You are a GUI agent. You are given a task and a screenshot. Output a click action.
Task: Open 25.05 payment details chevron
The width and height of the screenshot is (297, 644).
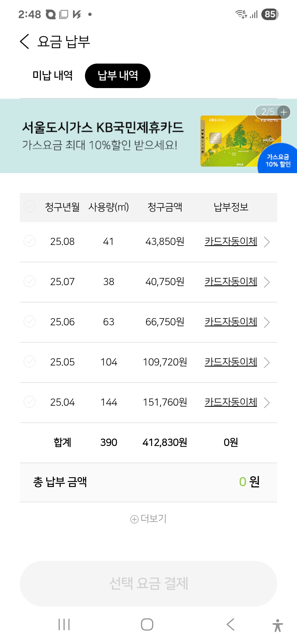pos(266,362)
